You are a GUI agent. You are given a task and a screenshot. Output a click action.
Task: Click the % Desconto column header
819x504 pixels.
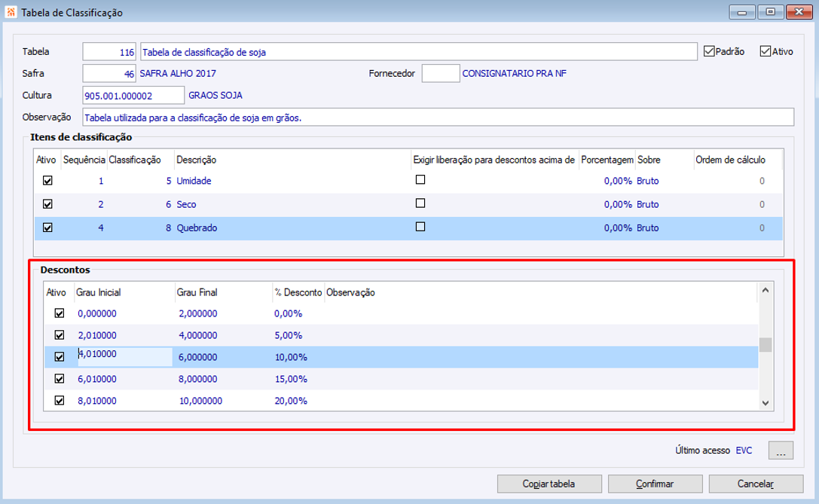tap(298, 292)
